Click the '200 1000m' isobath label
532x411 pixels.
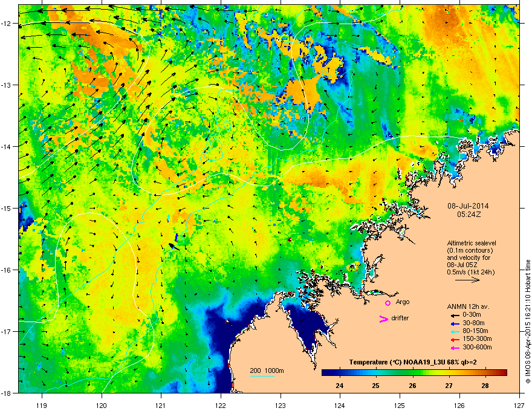tap(267, 371)
